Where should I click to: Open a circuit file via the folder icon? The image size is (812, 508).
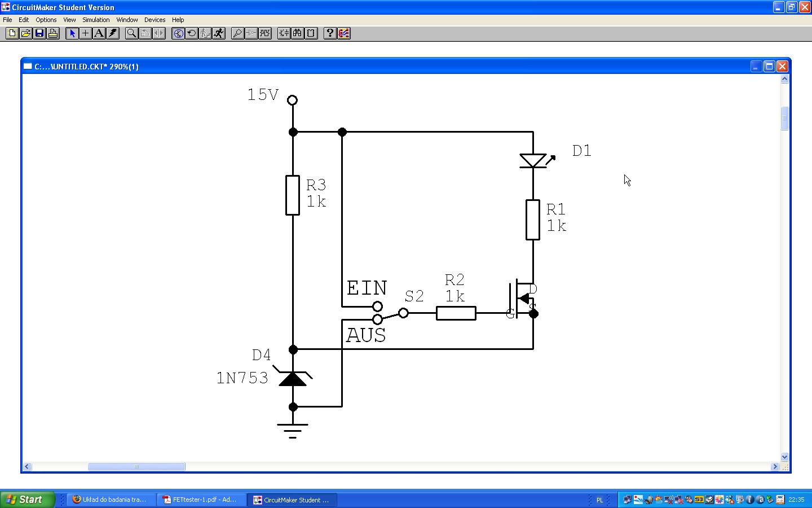click(x=25, y=33)
